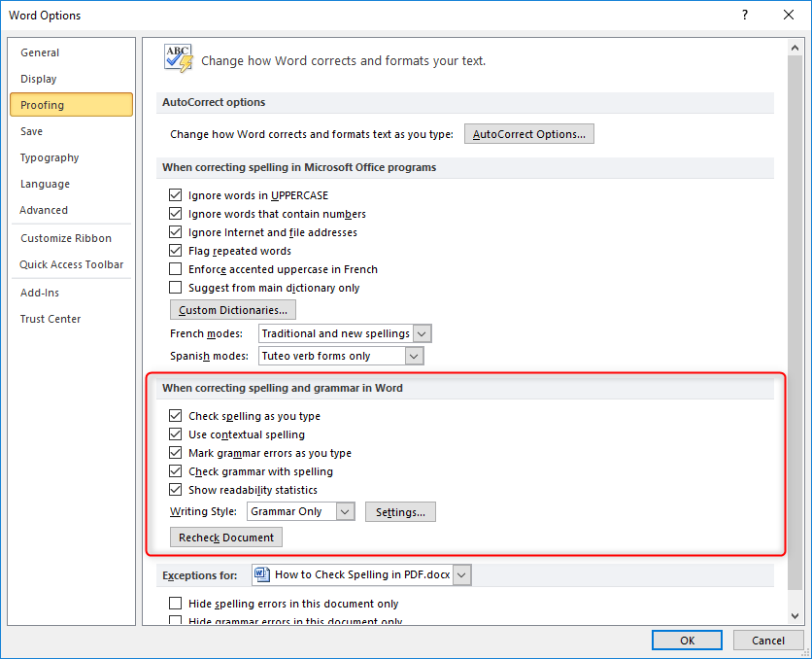Image resolution: width=812 pixels, height=659 pixels.
Task: Click the ABC proofing checkmark icon
Action: tap(178, 58)
